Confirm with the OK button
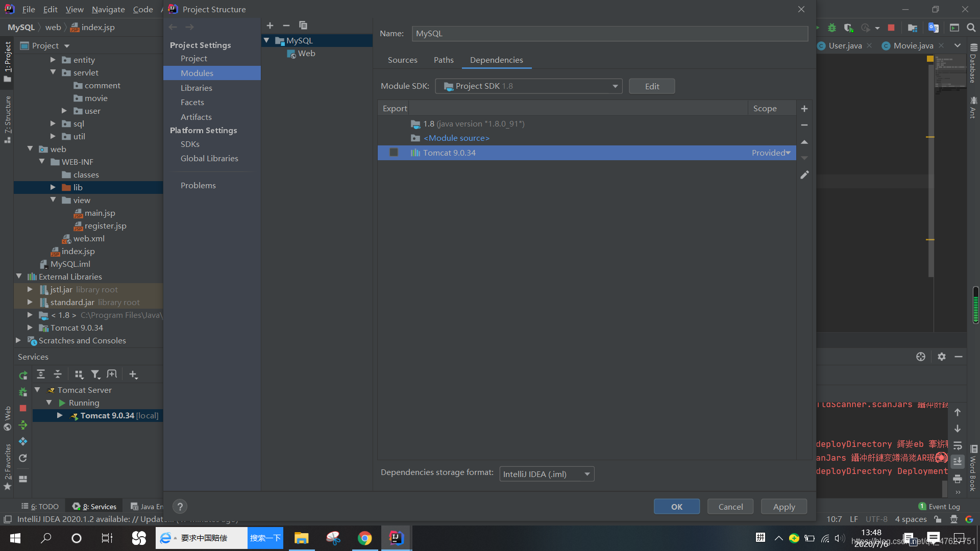The width and height of the screenshot is (980, 551). click(x=677, y=507)
